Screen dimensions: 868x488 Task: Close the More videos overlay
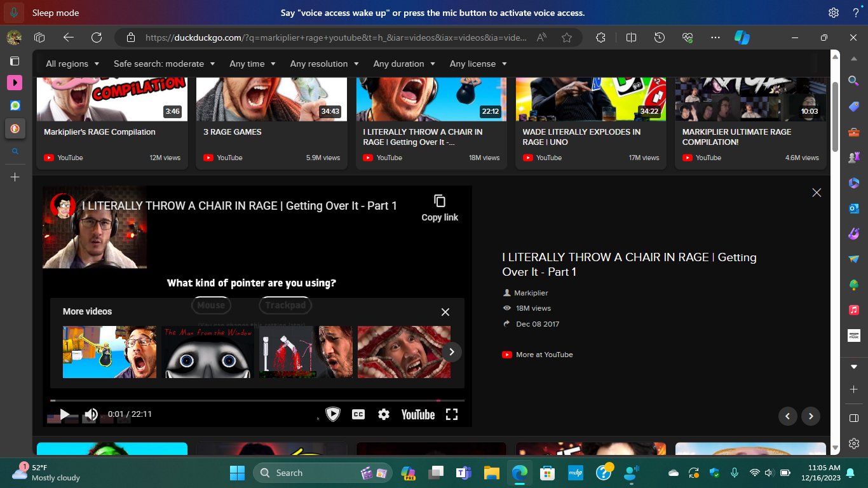(x=445, y=312)
